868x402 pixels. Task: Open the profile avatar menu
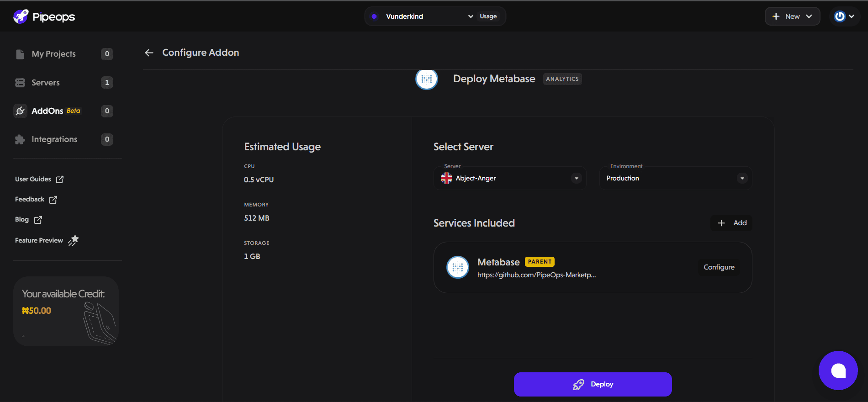[x=844, y=16]
